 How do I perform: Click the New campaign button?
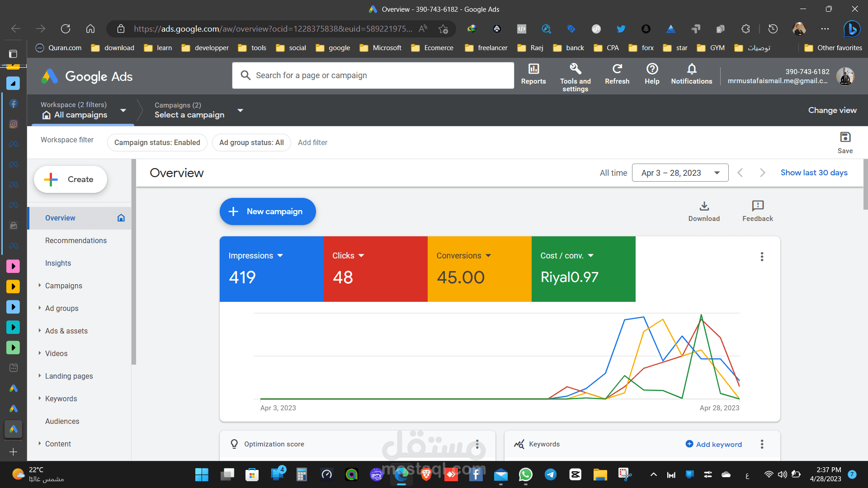[x=268, y=211]
